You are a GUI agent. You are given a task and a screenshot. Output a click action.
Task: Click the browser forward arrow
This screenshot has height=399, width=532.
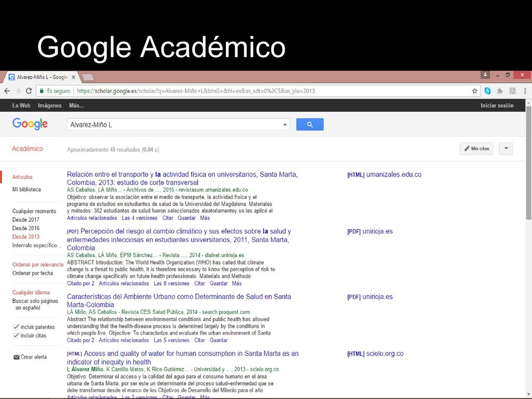pyautogui.click(x=18, y=91)
